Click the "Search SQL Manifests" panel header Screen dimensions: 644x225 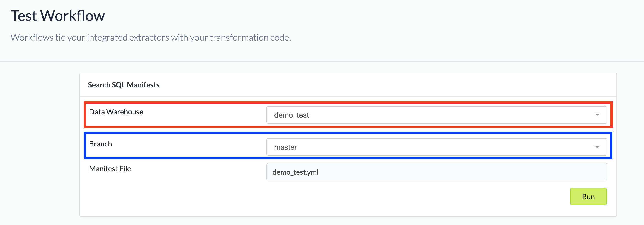124,85
